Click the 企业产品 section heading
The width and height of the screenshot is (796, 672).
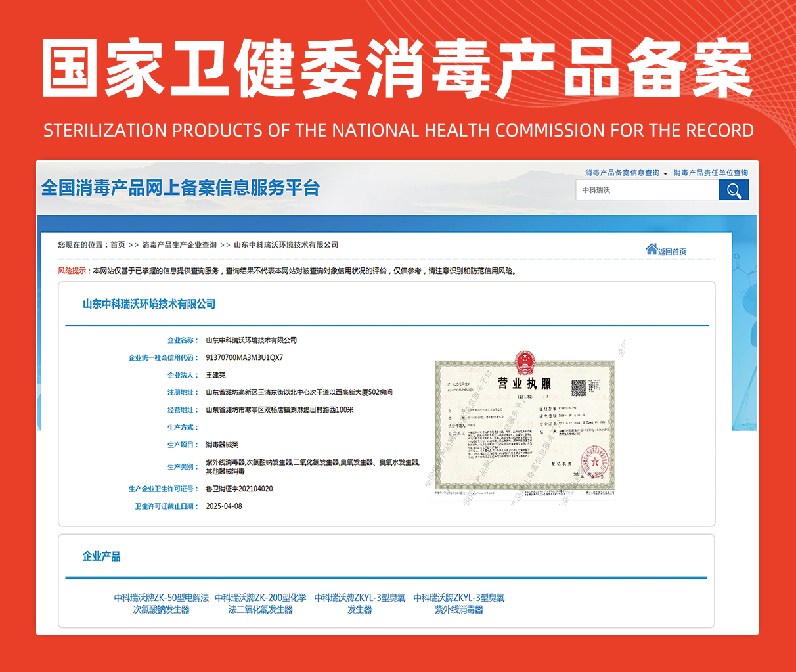pyautogui.click(x=101, y=556)
